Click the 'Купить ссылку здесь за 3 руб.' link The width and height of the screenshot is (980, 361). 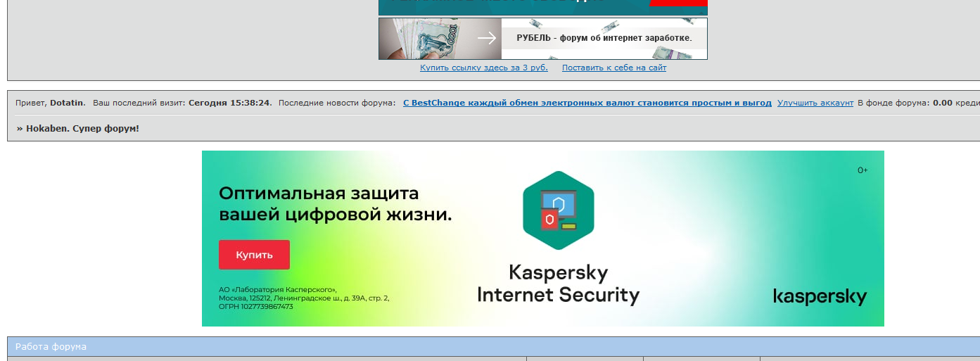click(x=484, y=68)
